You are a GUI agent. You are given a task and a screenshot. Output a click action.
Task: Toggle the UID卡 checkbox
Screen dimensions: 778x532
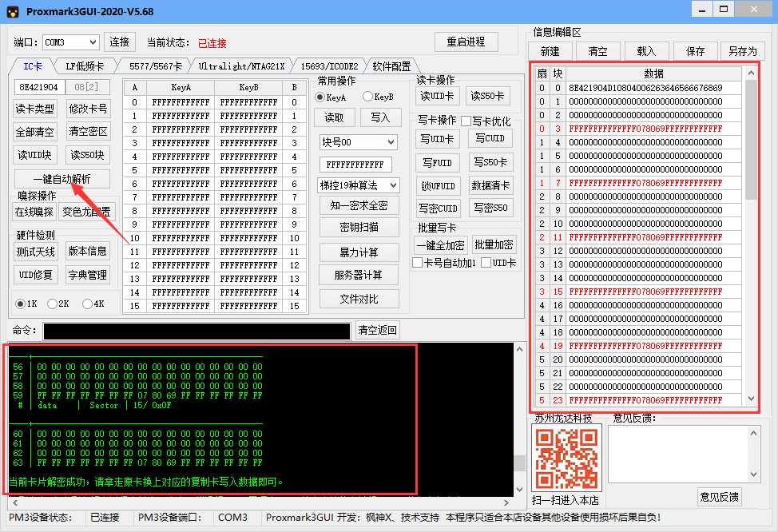(x=486, y=263)
